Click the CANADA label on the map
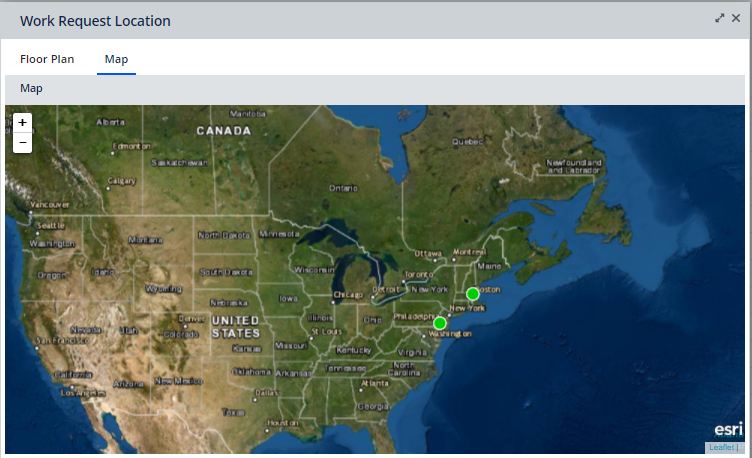 click(x=223, y=130)
